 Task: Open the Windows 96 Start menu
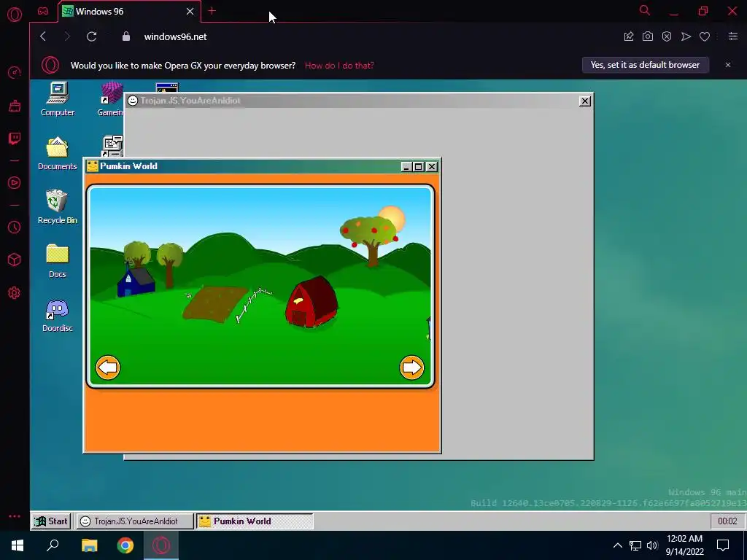52,521
